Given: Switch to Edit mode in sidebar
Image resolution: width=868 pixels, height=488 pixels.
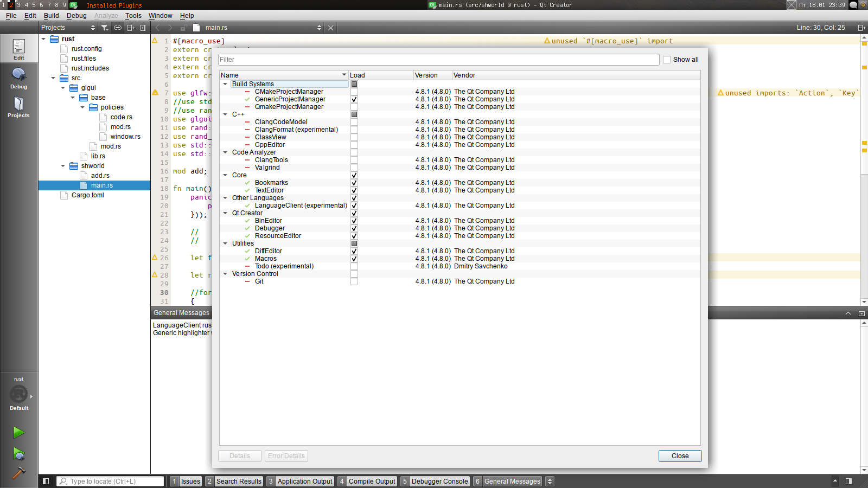Looking at the screenshot, I should 19,49.
